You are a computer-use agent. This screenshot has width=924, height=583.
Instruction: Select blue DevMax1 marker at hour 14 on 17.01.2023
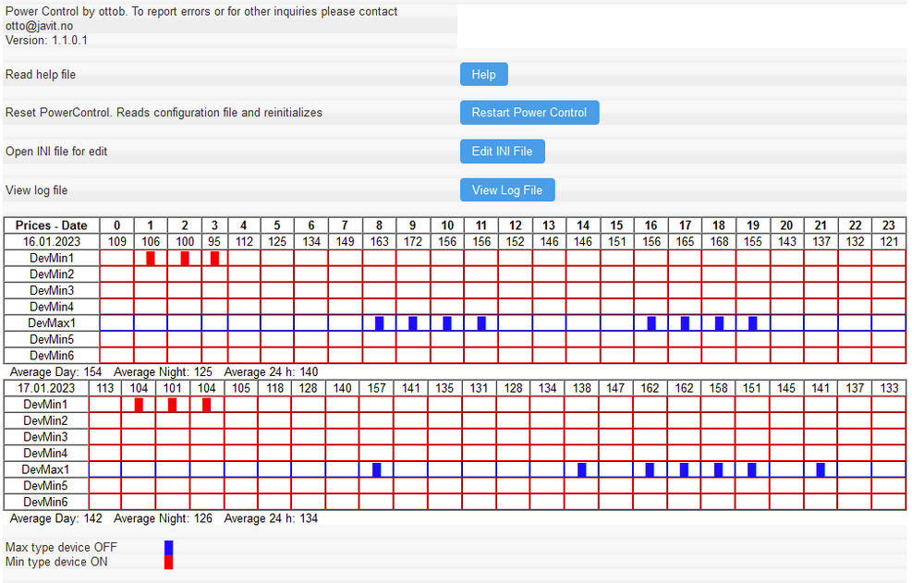click(x=582, y=469)
